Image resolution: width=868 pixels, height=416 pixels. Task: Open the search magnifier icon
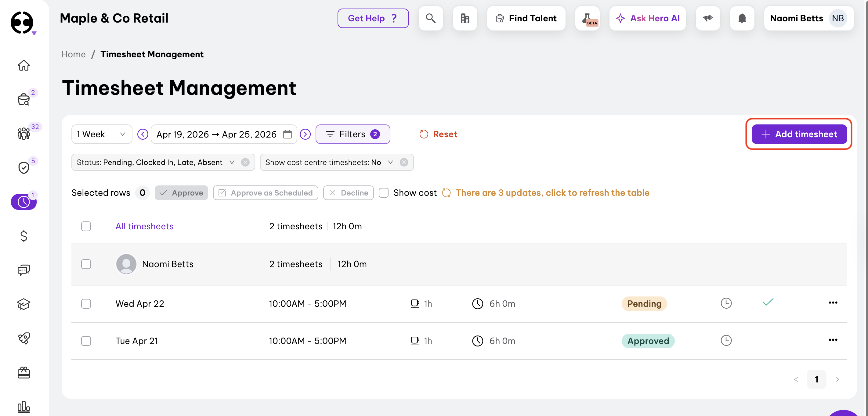tap(430, 18)
